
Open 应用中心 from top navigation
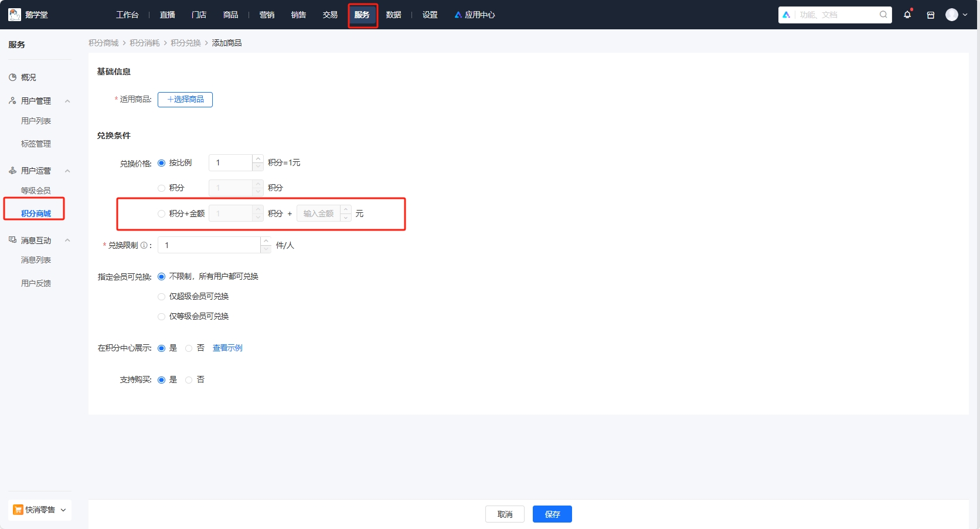[x=475, y=15]
